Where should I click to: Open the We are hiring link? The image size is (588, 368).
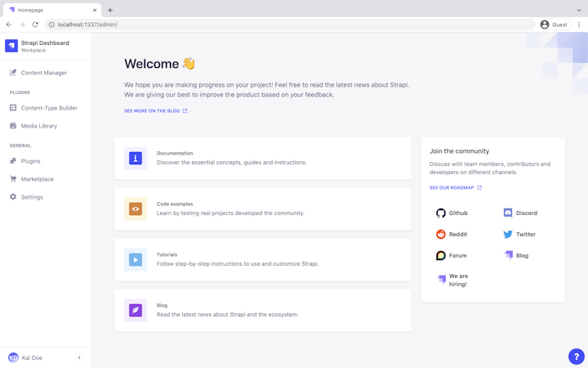coord(452,280)
